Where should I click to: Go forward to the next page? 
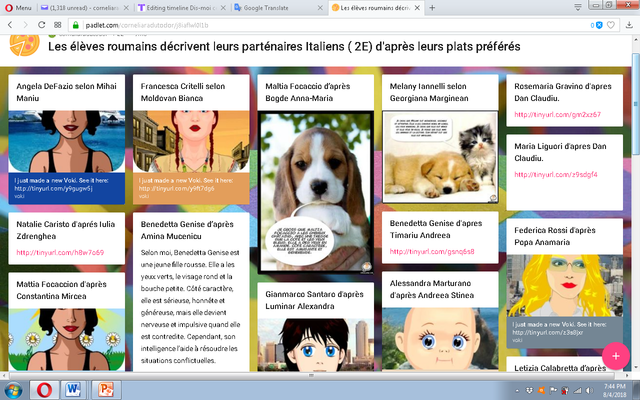pyautogui.click(x=25, y=25)
